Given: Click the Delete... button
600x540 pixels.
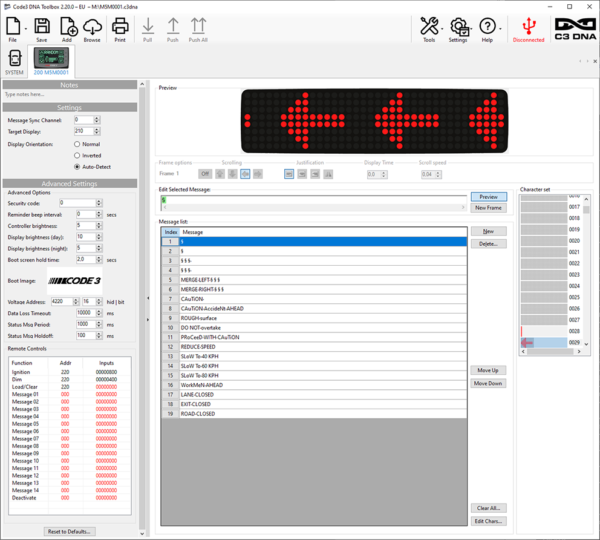Looking at the screenshot, I should pyautogui.click(x=489, y=244).
